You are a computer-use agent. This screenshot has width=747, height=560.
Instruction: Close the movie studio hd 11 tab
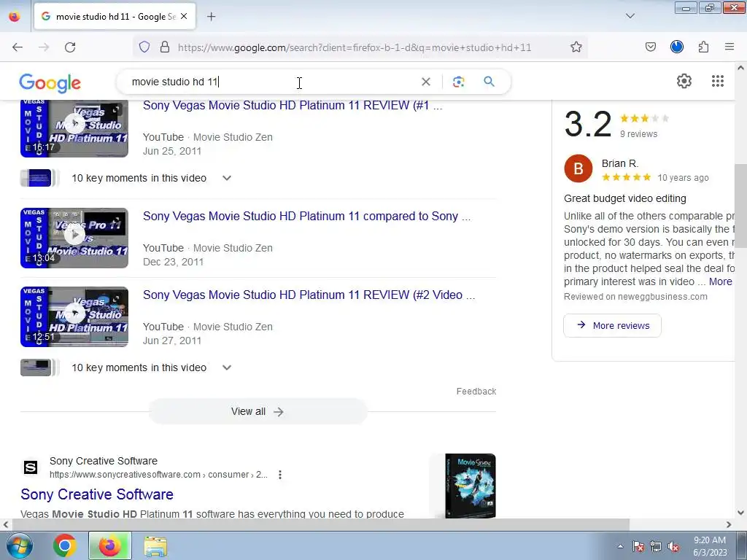pos(185,16)
